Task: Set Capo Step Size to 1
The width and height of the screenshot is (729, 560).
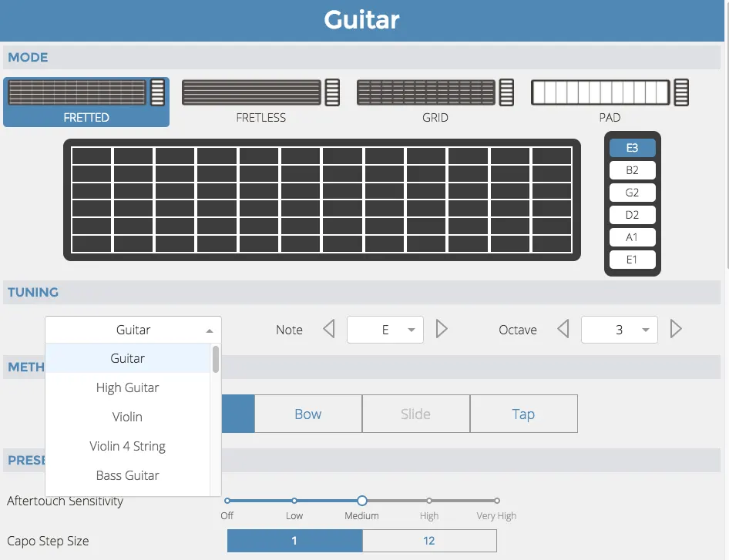Action: 295,541
